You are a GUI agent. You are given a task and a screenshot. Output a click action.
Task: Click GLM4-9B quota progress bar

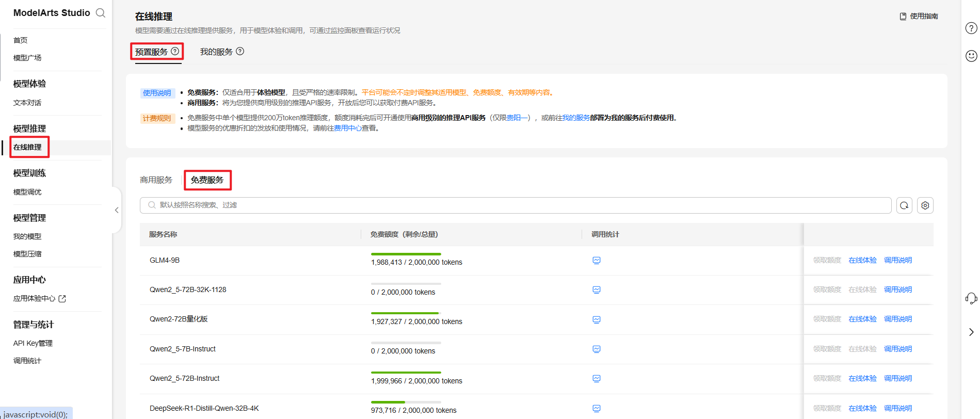click(406, 254)
